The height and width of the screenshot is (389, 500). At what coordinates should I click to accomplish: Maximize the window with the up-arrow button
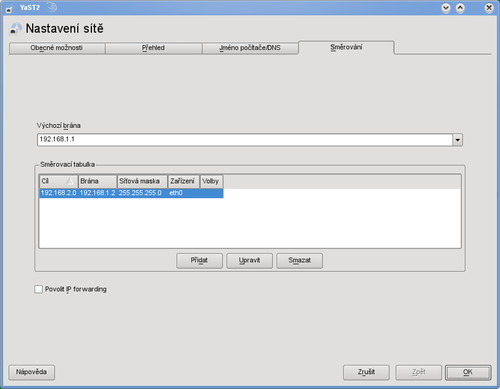[460, 8]
